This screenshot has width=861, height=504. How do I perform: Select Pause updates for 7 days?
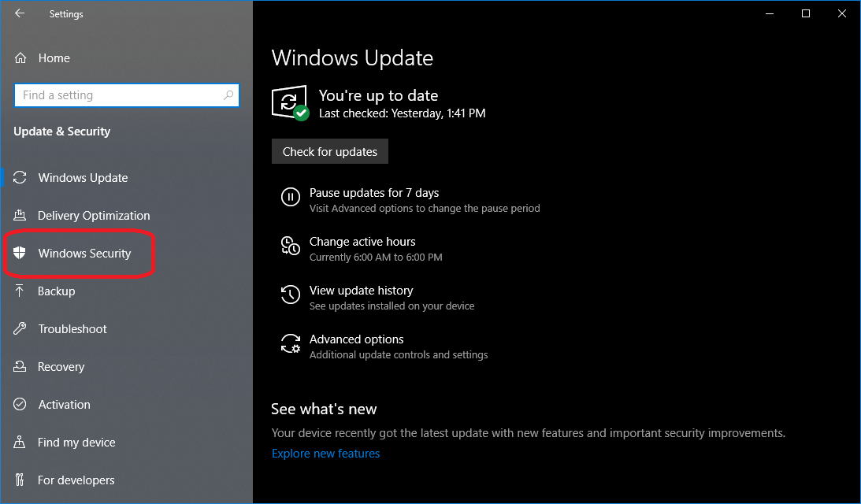coord(374,193)
